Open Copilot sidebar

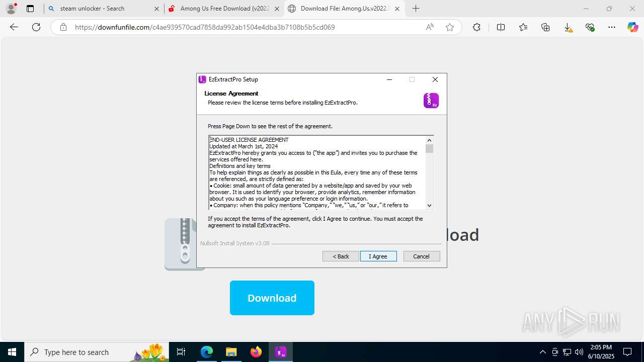(633, 27)
